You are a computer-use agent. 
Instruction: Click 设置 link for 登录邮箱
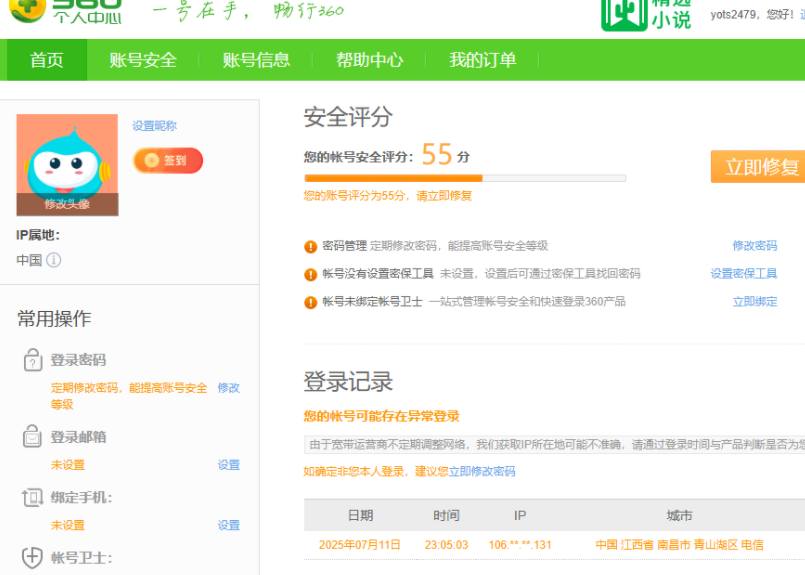(228, 465)
